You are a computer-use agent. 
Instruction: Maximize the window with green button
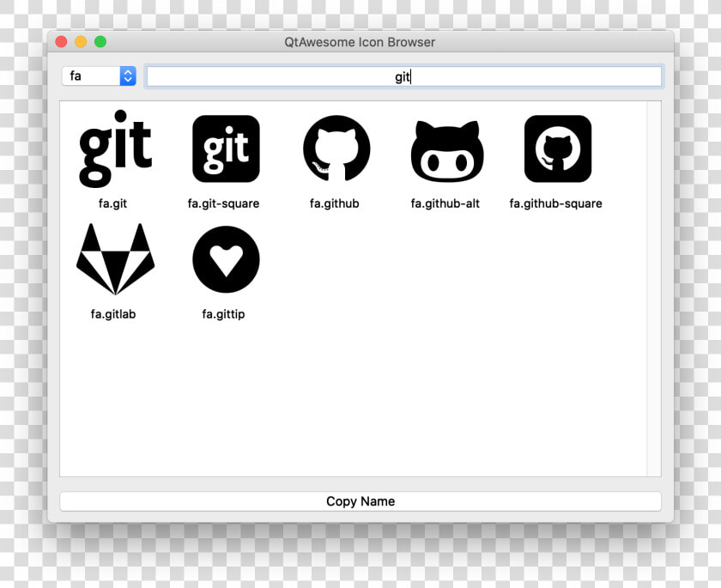click(x=100, y=42)
